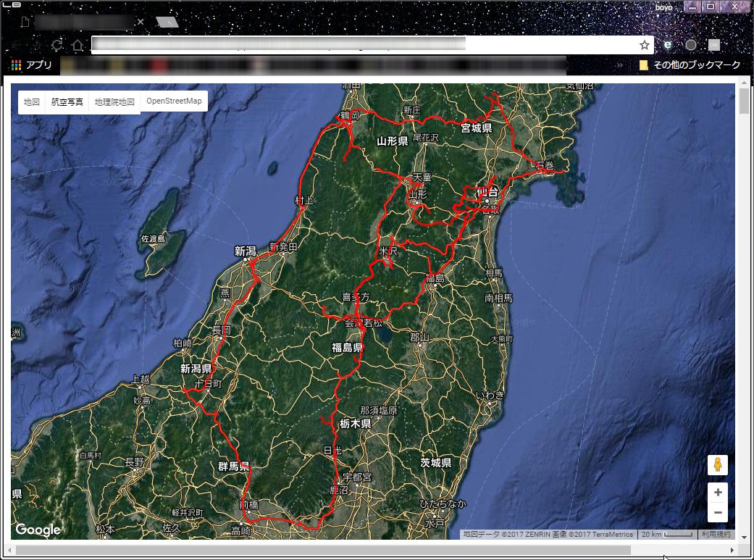Image resolution: width=754 pixels, height=560 pixels.
Task: Click the 軽井沢町 label
Action: point(188,513)
